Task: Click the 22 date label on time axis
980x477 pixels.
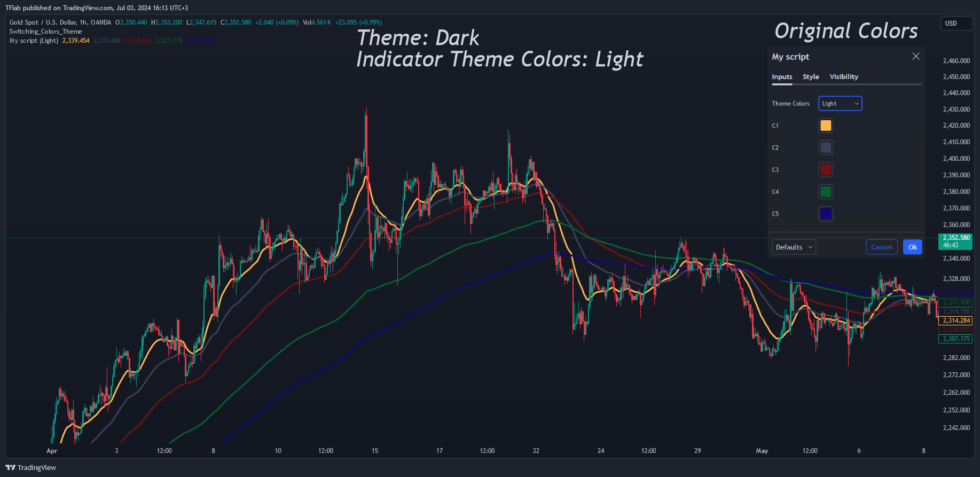Action: [x=536, y=451]
